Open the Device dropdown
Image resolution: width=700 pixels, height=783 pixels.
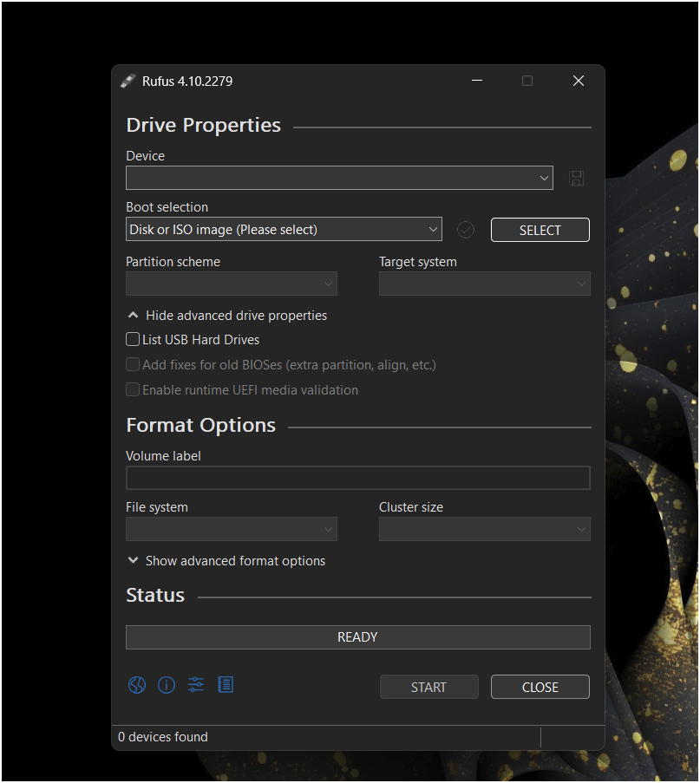pos(339,179)
